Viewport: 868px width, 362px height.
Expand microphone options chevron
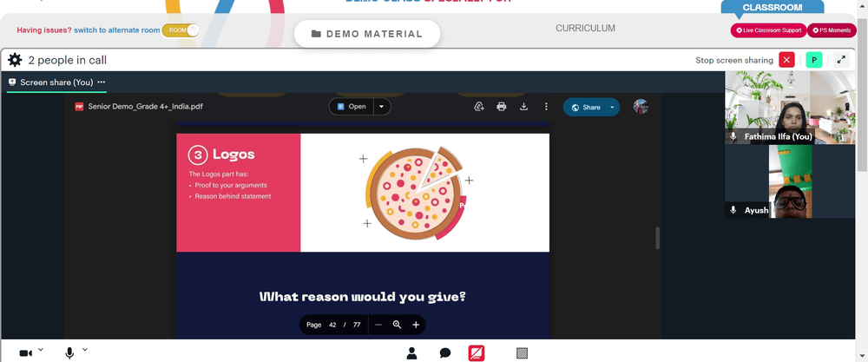85,349
